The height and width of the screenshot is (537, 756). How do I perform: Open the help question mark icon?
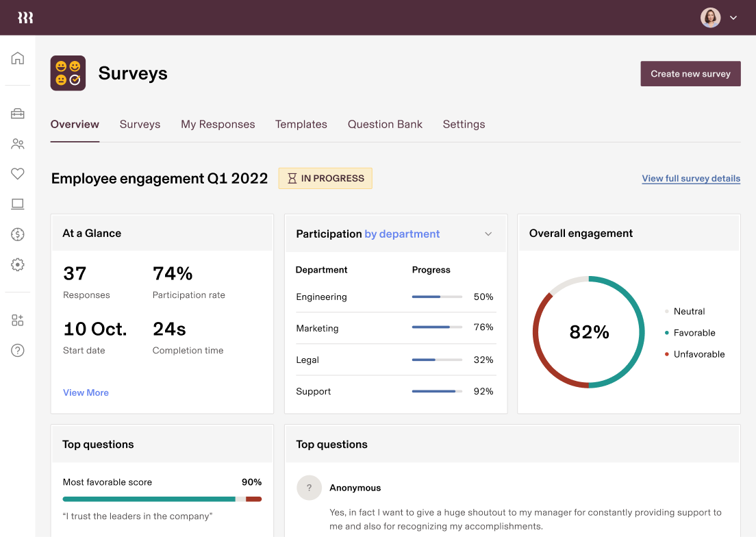click(x=18, y=350)
